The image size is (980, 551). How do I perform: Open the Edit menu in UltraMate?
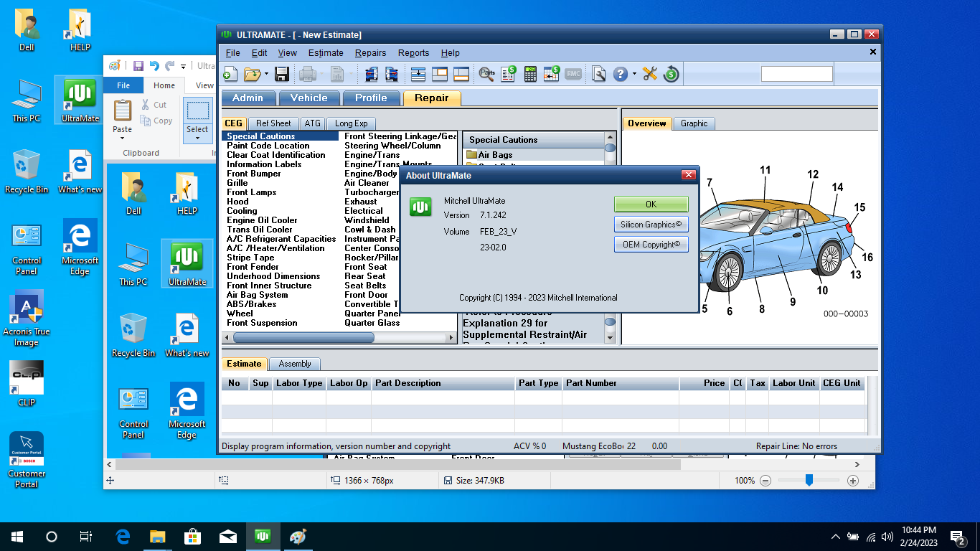pos(259,52)
